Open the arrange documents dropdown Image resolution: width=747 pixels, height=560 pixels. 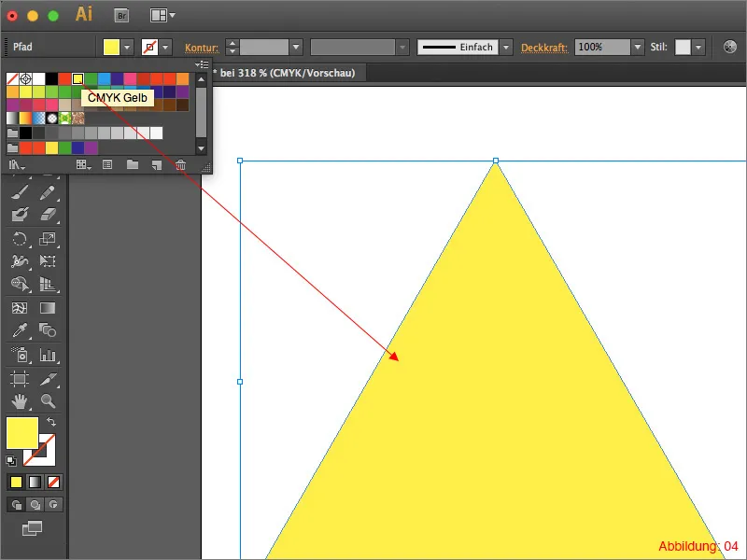(162, 15)
